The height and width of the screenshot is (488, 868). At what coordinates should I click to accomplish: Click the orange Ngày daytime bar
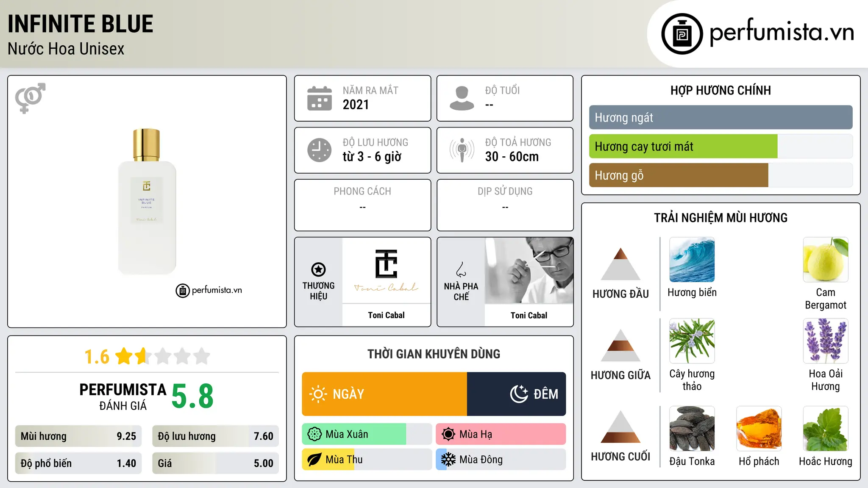[384, 394]
